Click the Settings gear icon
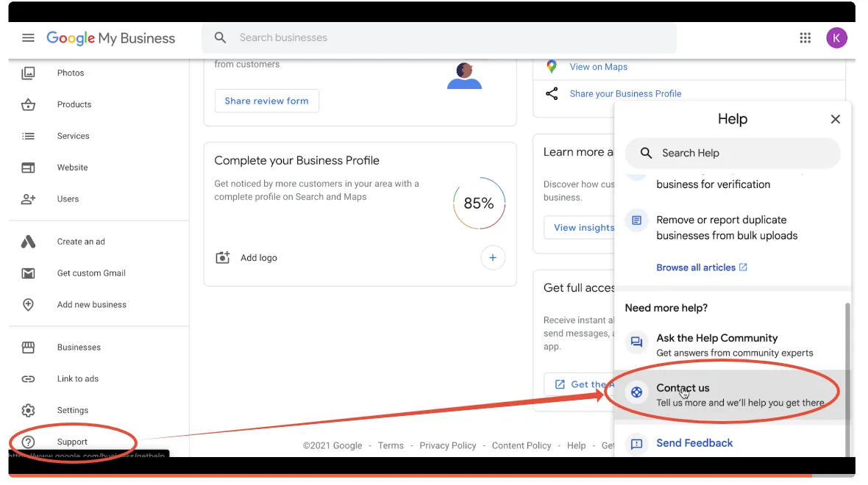Screen dimensions: 868x485 coord(28,410)
